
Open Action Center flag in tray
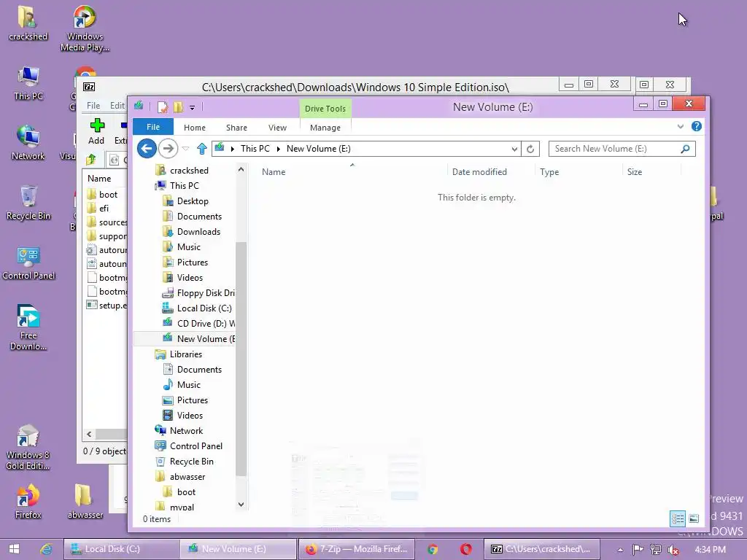coord(638,550)
